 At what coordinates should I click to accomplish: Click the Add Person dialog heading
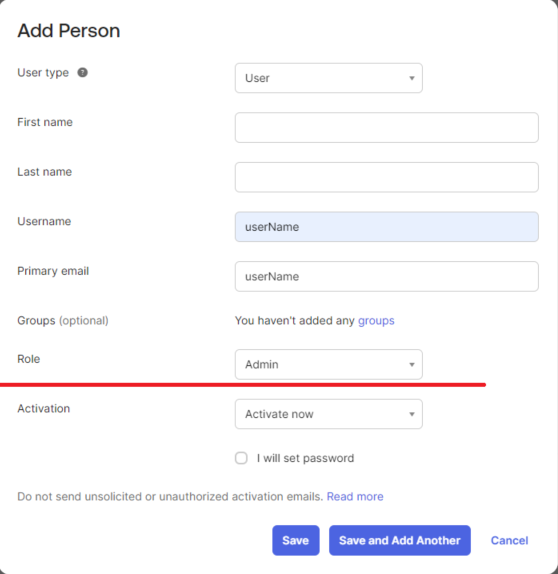[x=69, y=30]
